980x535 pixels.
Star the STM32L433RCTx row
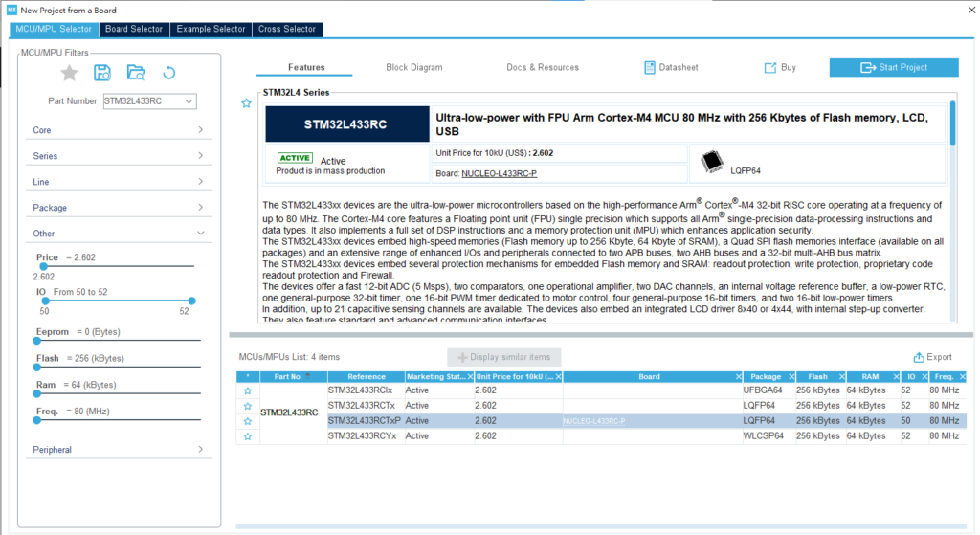click(248, 406)
